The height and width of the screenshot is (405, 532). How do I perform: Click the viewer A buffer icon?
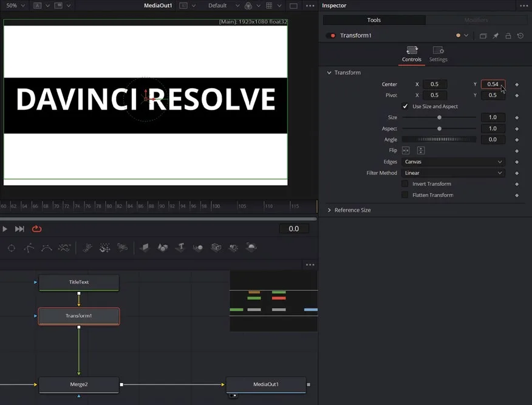(x=37, y=5)
